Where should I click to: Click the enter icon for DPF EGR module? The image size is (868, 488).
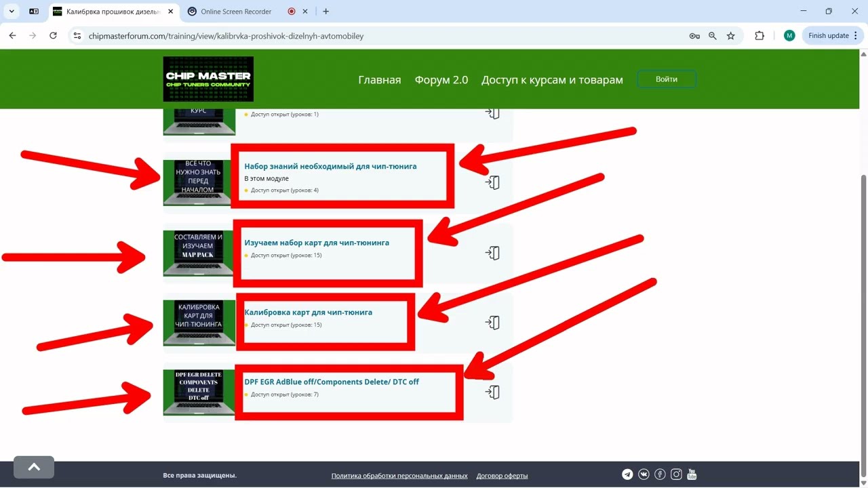(492, 392)
